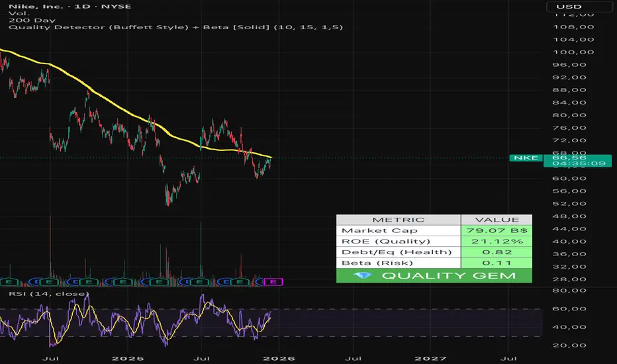Click the METRIC table header
This screenshot has width=617, height=364.
coord(399,220)
